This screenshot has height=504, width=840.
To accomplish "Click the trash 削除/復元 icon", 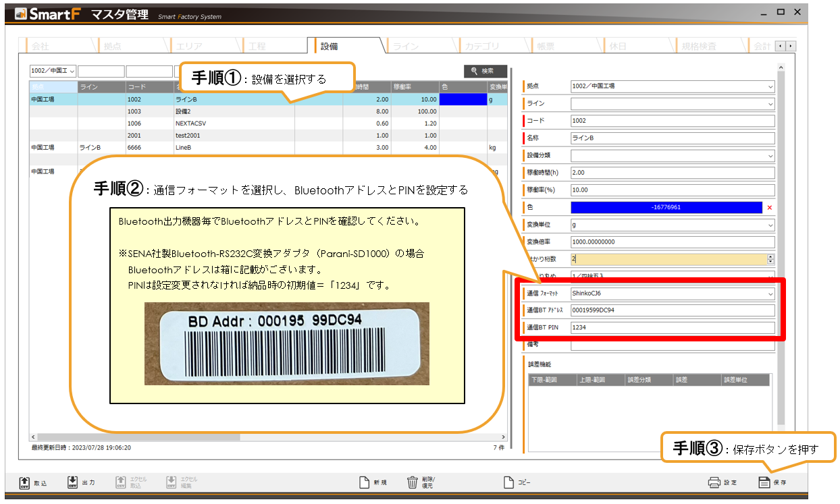I will tap(413, 482).
